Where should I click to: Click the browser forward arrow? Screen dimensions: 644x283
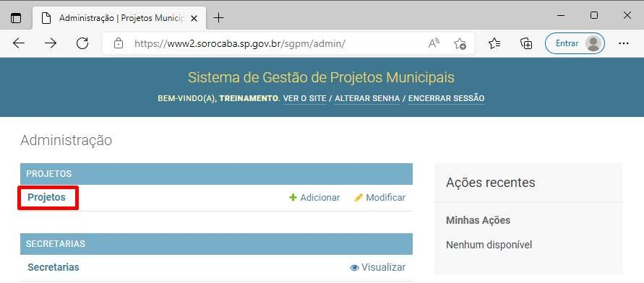pyautogui.click(x=51, y=43)
